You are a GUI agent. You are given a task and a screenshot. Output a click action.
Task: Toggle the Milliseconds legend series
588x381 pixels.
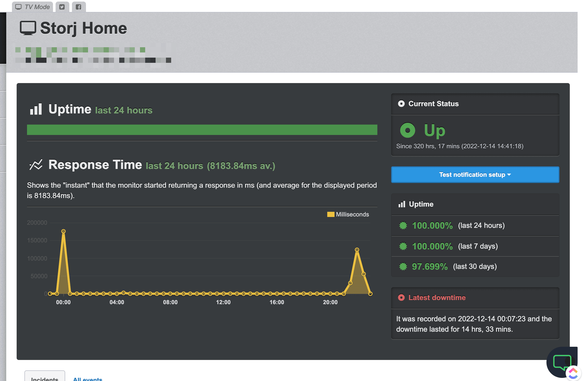click(x=348, y=214)
